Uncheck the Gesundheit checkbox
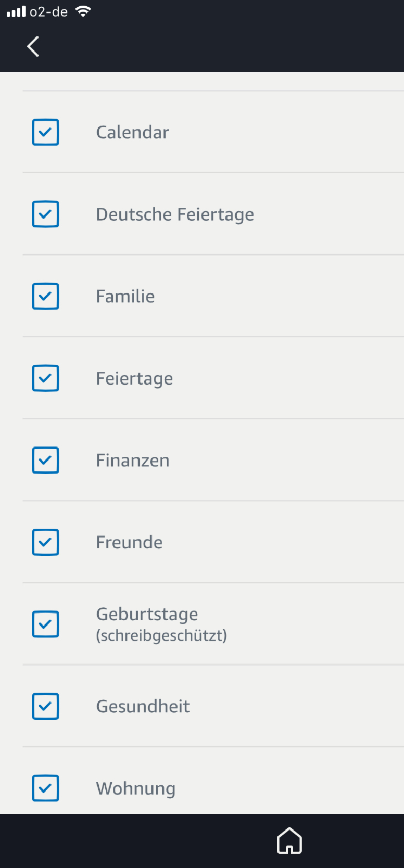 point(46,706)
